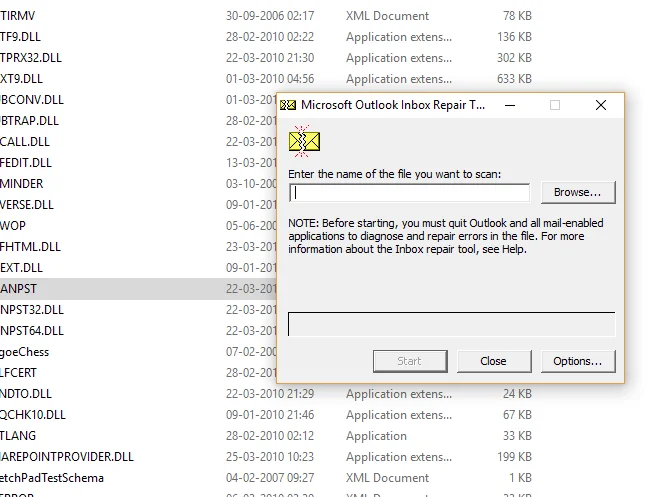
Task: Select the goeChess file row
Action: click(138, 352)
